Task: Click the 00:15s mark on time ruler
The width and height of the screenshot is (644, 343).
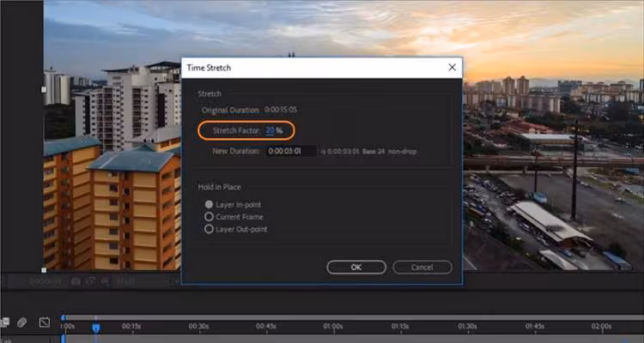Action: (x=131, y=326)
